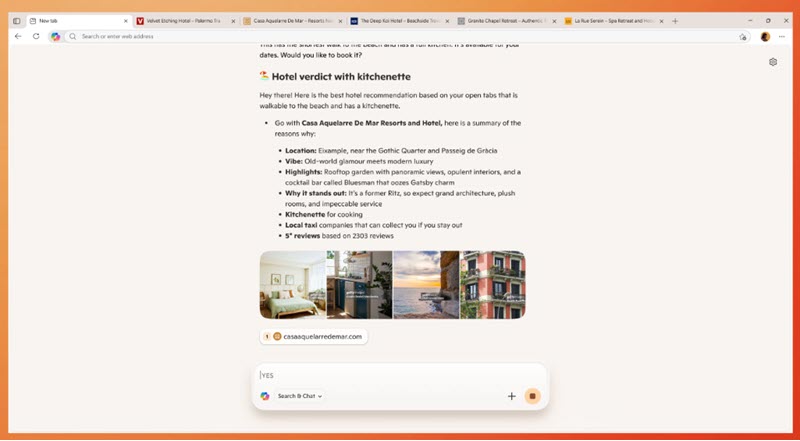The height and width of the screenshot is (441, 800).
Task: Minimize the browser window
Action: click(750, 21)
